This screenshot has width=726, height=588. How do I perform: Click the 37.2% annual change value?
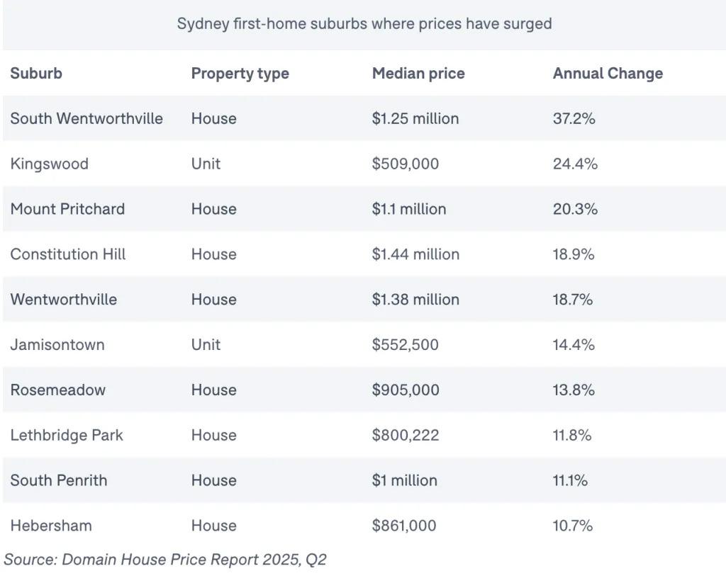click(x=574, y=118)
